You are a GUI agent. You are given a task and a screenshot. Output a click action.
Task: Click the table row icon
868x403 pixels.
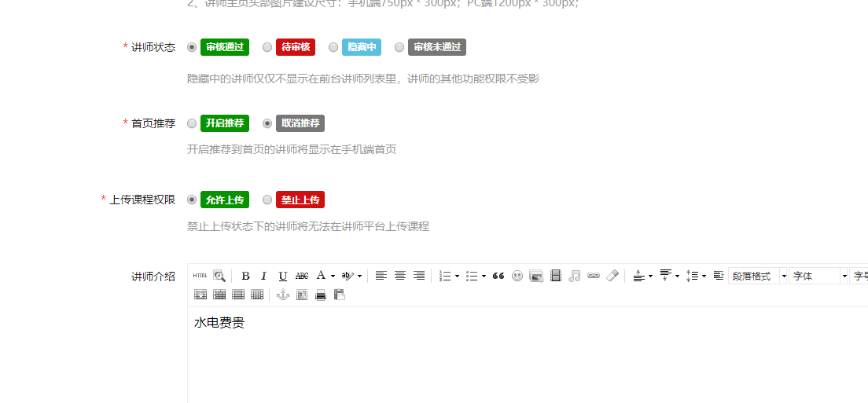[x=238, y=295]
